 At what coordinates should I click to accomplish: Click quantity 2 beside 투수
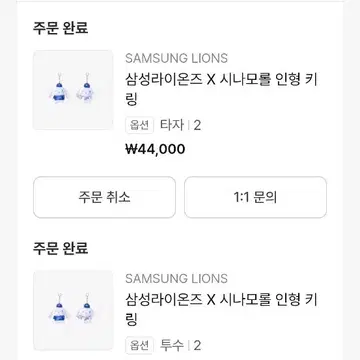click(197, 346)
